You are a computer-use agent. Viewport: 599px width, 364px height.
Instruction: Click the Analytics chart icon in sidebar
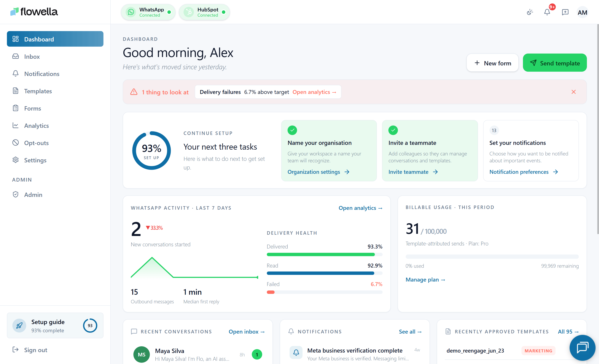coord(16,125)
